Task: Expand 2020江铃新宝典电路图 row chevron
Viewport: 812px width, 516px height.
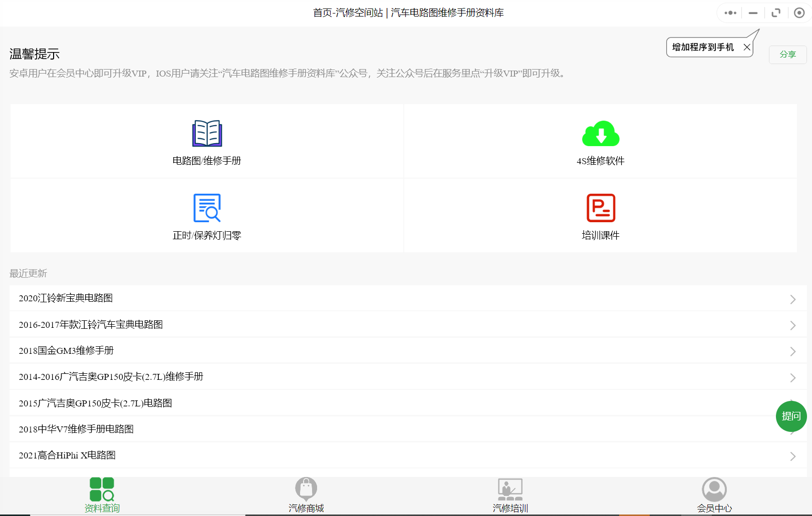Action: [x=793, y=299]
